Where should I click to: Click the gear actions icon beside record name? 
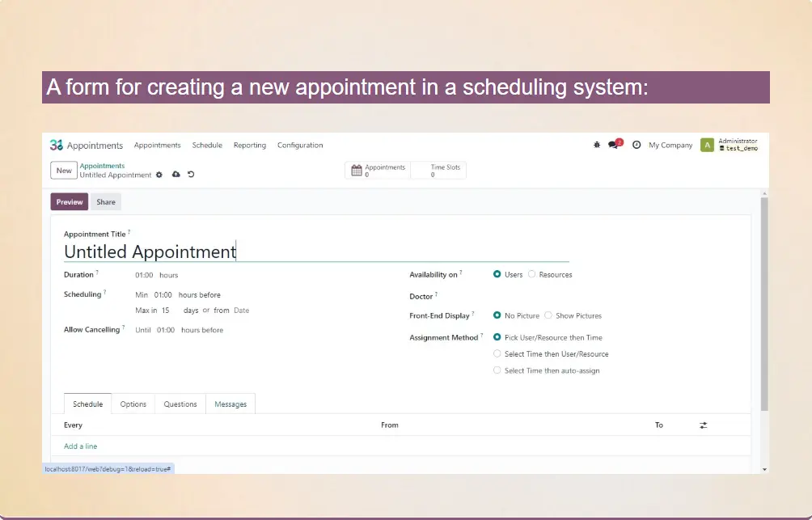pos(159,175)
